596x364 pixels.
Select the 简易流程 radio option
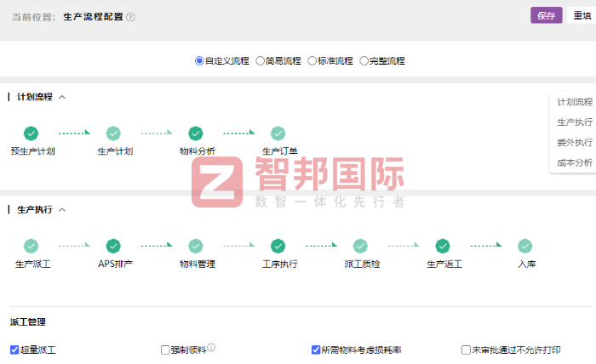[261, 61]
